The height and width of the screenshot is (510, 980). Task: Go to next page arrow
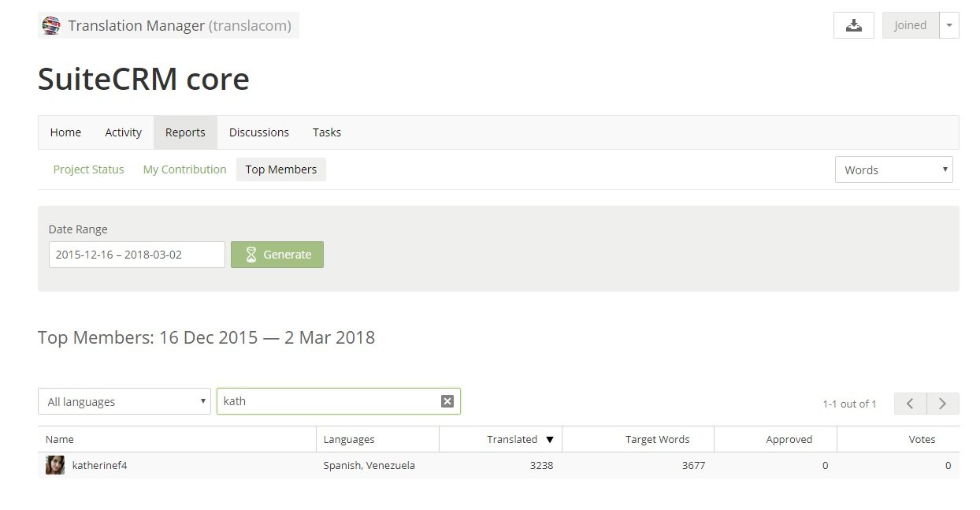click(942, 404)
